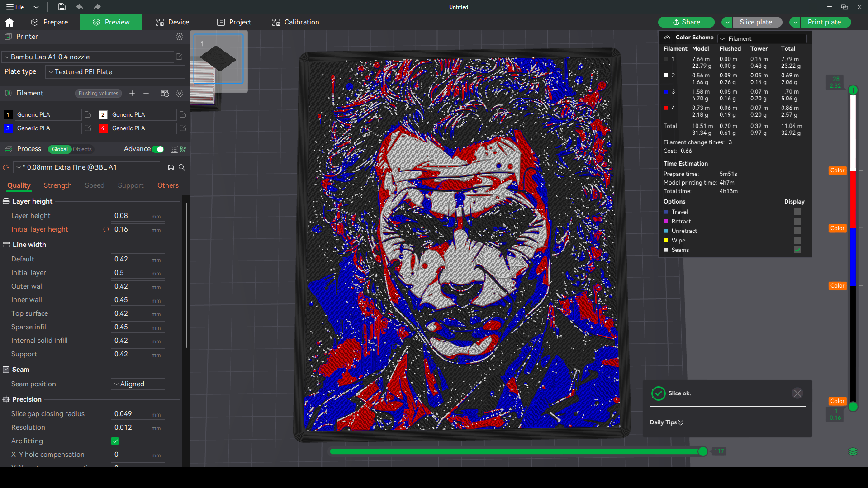
Task: Disable Arc fitting in Precision
Action: pos(115,441)
